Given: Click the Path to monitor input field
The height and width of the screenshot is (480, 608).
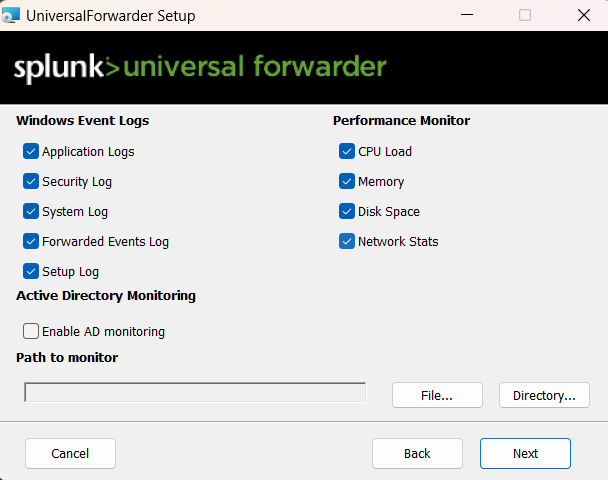Looking at the screenshot, I should [195, 392].
